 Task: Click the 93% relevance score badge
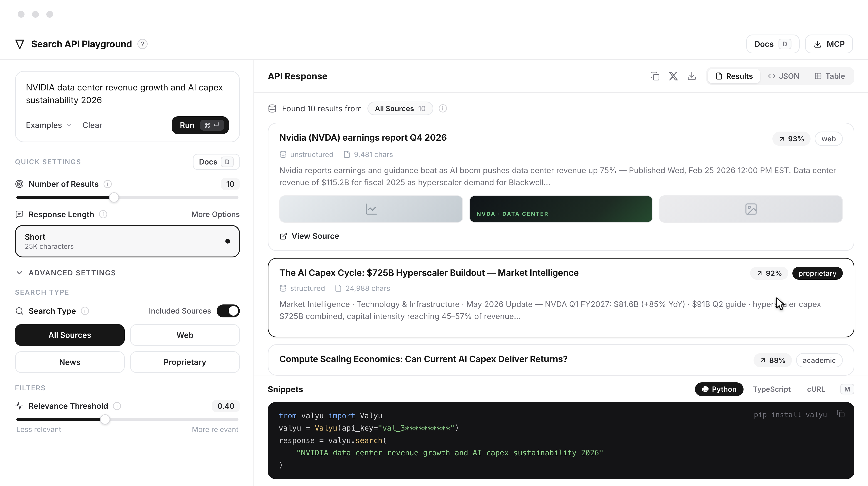[x=791, y=139]
